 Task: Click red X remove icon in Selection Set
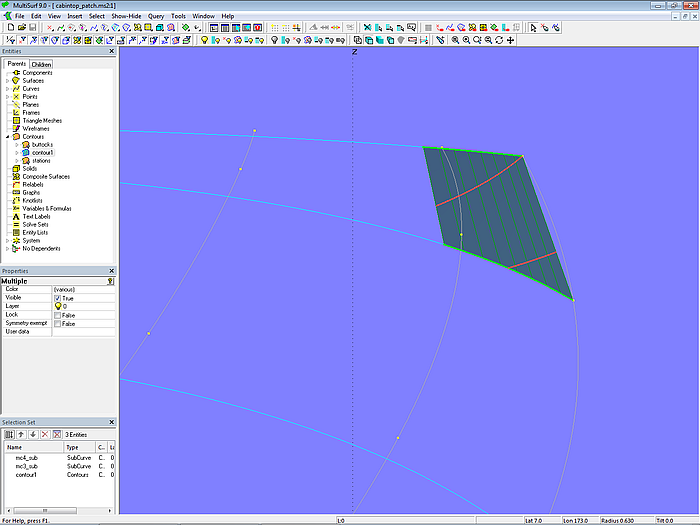coord(44,434)
